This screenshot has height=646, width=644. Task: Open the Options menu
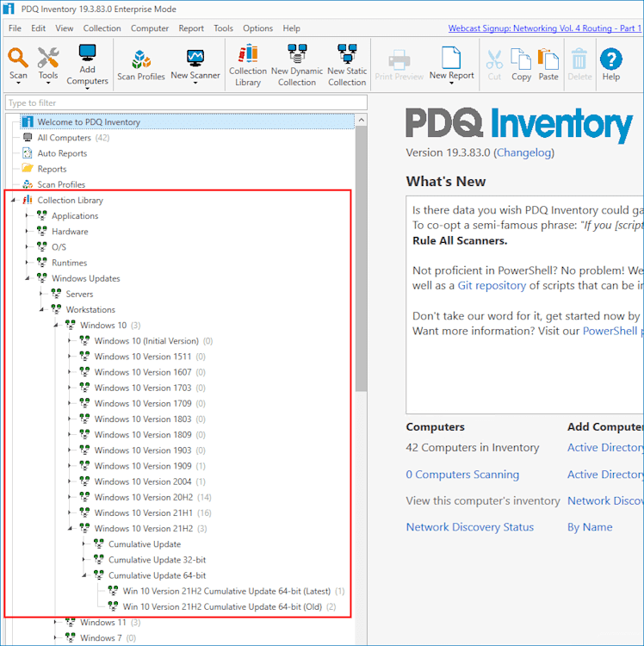point(257,28)
